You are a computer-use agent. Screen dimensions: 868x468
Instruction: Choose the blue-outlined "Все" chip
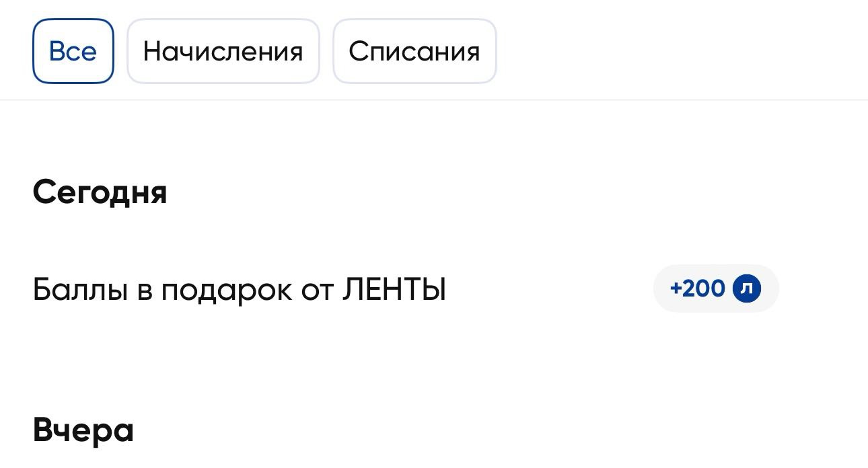[x=73, y=51]
